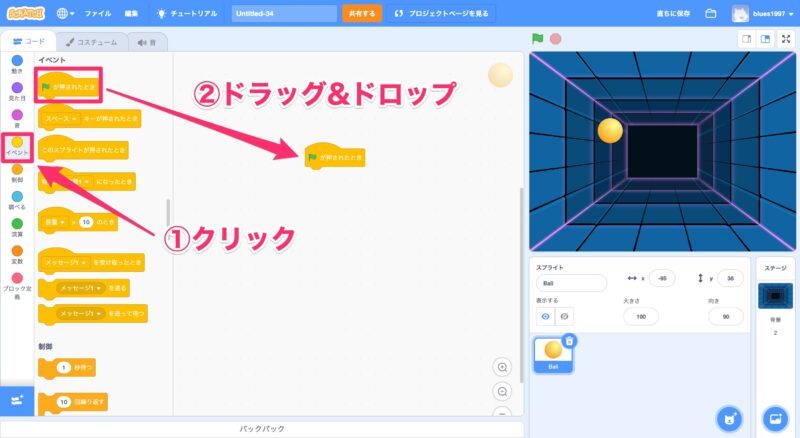Hide the sprite using the crossed eye button

565,316
